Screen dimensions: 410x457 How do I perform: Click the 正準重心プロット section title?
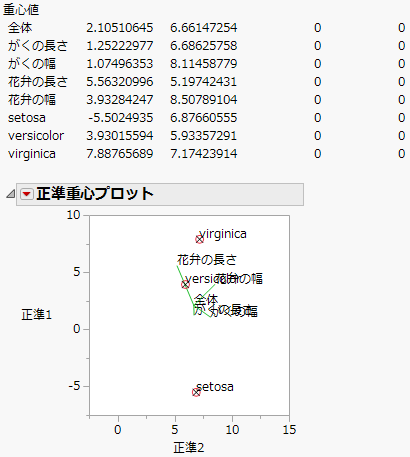[95, 194]
